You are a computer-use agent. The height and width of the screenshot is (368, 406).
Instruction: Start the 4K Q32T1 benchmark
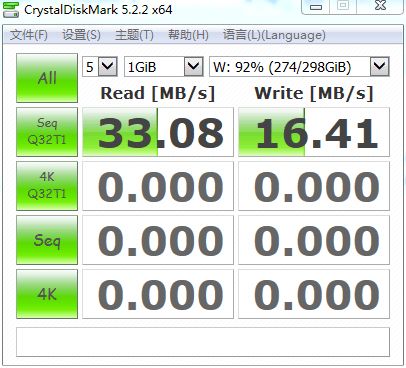click(47, 186)
